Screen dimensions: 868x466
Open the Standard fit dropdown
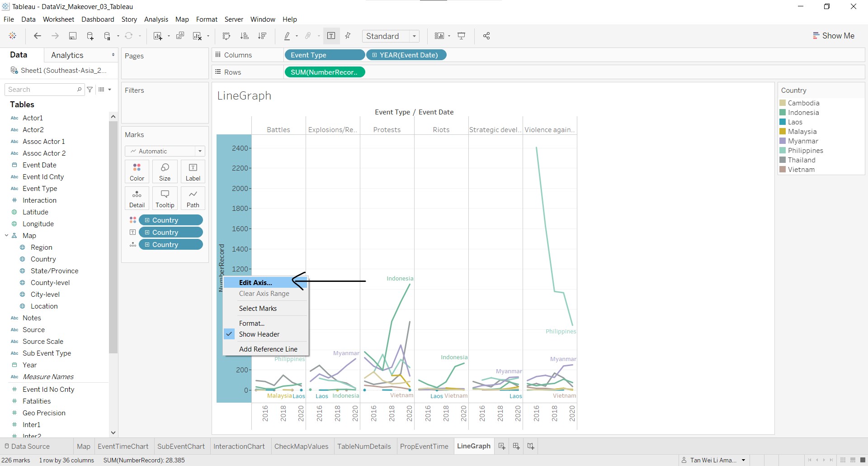point(391,36)
